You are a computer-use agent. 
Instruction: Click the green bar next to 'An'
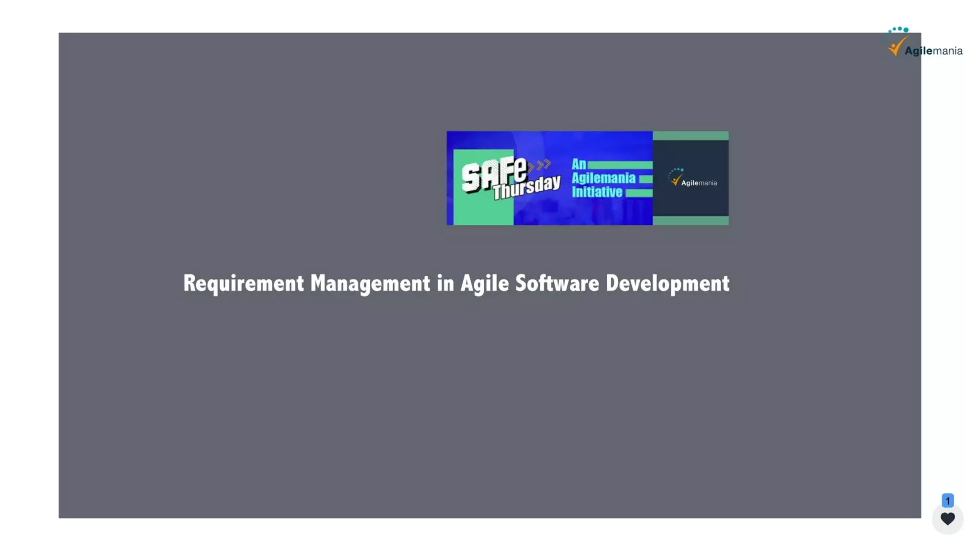click(x=619, y=165)
